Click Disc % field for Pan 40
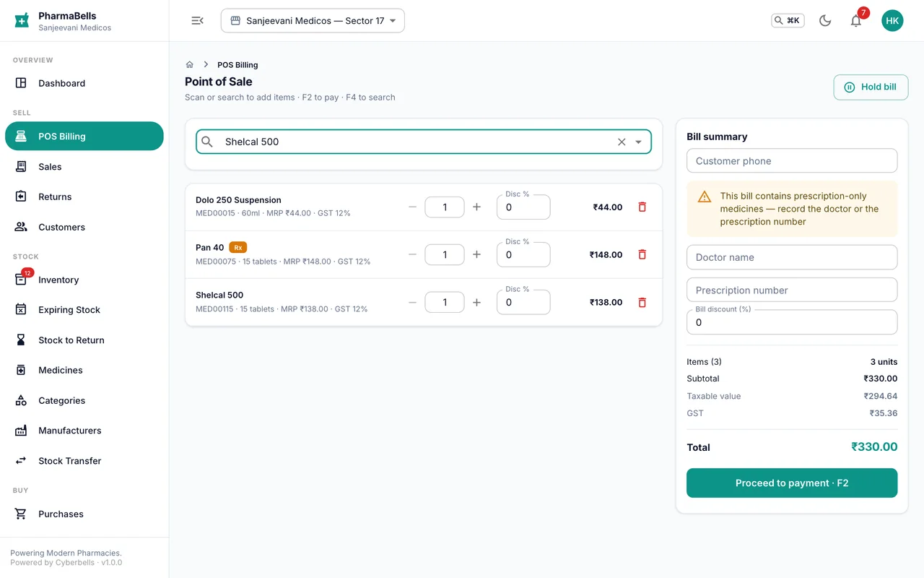This screenshot has width=924, height=578. [x=523, y=254]
